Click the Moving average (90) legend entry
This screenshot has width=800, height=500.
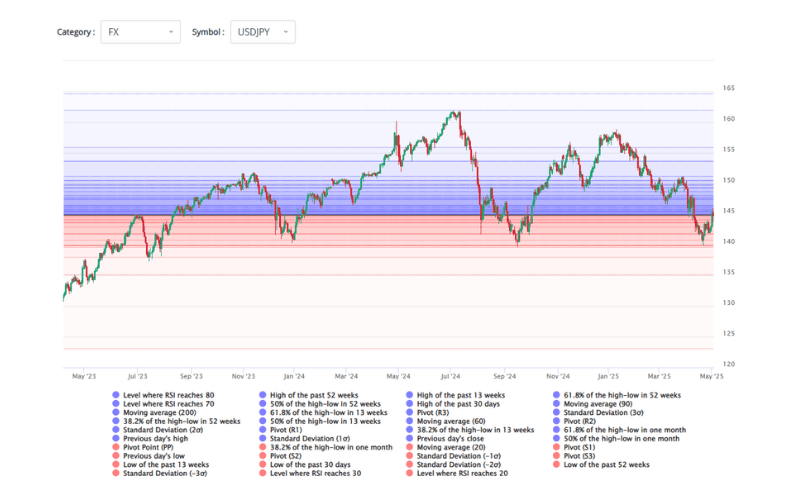point(593,404)
